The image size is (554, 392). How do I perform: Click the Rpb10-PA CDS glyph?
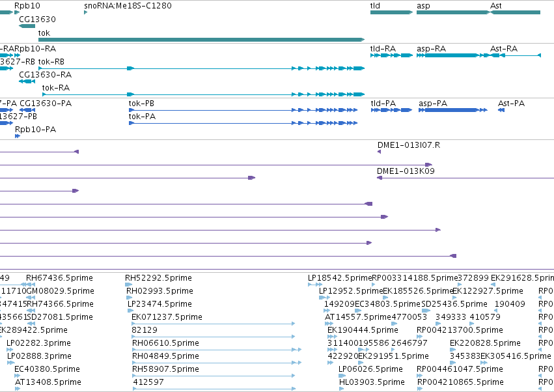click(x=18, y=136)
